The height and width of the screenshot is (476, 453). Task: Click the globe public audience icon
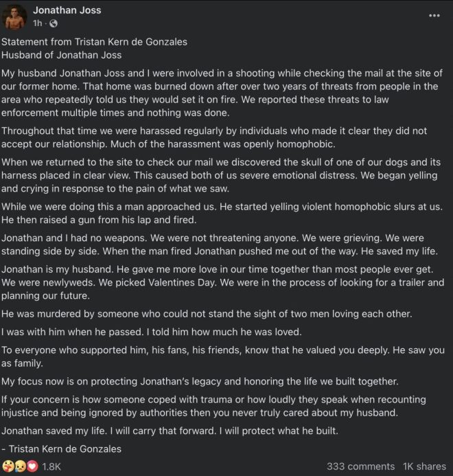click(x=54, y=23)
